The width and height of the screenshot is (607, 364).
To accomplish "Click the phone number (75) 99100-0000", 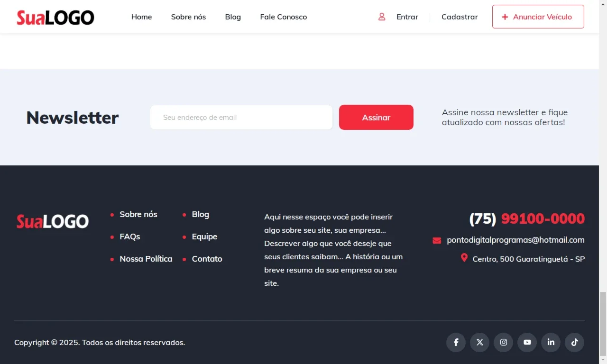I will 527,218.
